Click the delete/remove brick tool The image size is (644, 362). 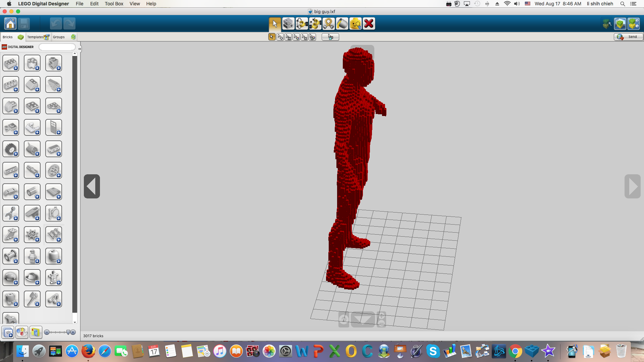click(368, 23)
